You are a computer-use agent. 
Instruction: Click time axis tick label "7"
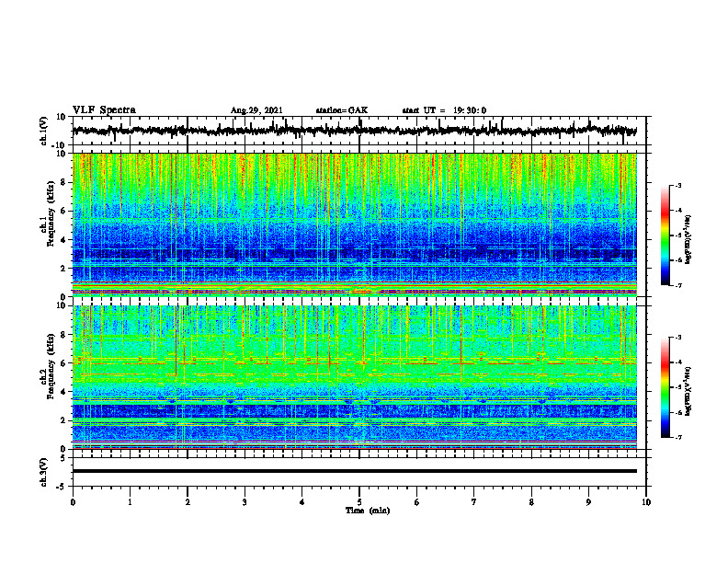coord(474,502)
